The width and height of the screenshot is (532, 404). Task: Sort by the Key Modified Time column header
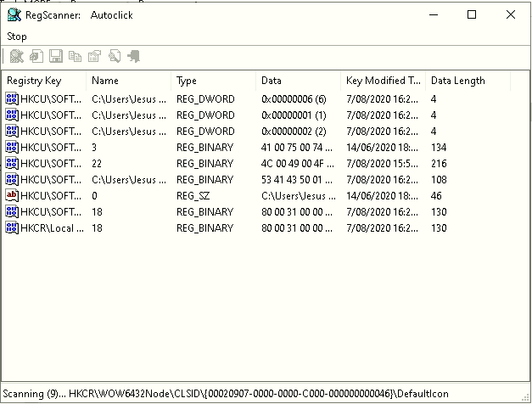click(x=383, y=81)
